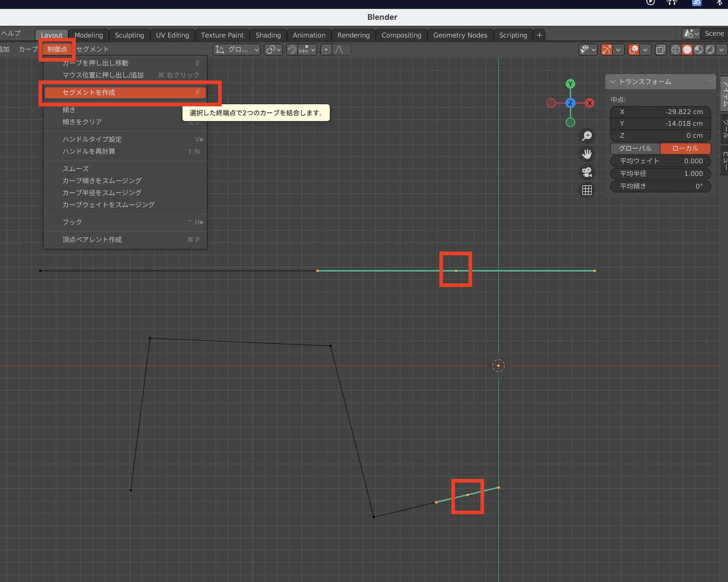Click the ローカル button

click(685, 148)
